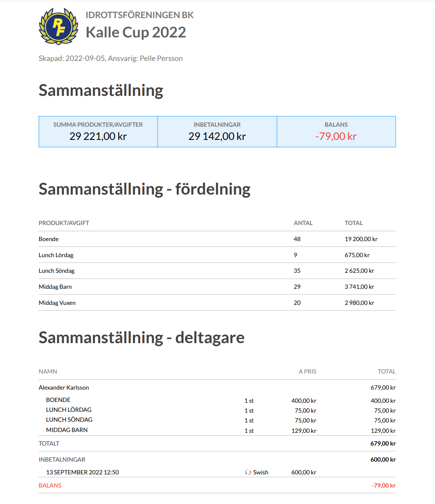This screenshot has height=504, width=435.
Task: Click the Kalle Cup 2022 title
Action: click(x=136, y=33)
